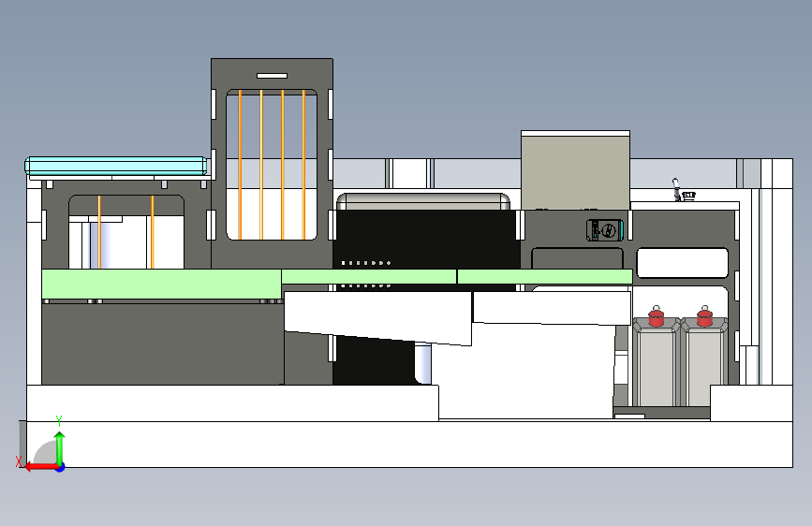The width and height of the screenshot is (812, 526).
Task: Click the red X axis arrow of the triad
Action: [40, 467]
